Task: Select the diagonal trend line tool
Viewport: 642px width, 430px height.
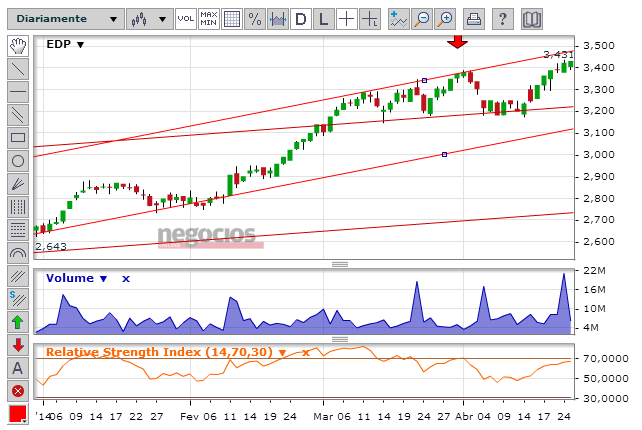Action: (x=18, y=69)
